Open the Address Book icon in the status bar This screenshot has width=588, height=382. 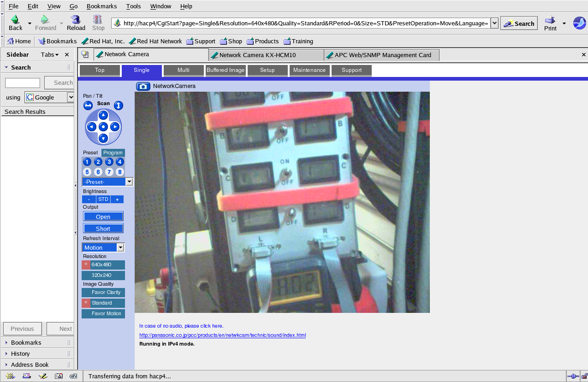pos(59,376)
